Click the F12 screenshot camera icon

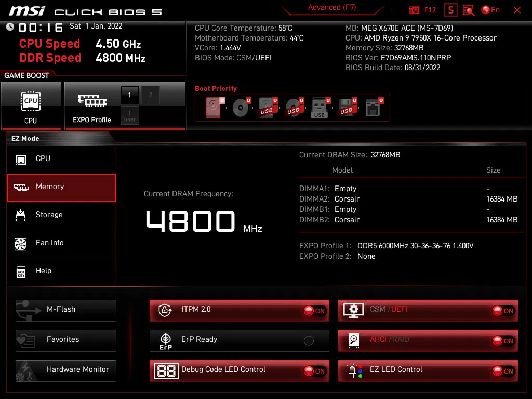pos(414,10)
